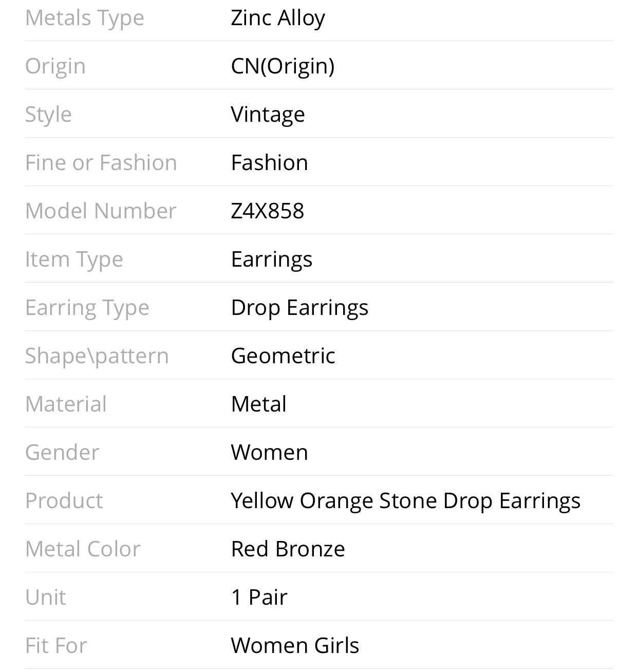Click the Metals Type label
Image resolution: width=638 pixels, height=672 pixels.
85,18
